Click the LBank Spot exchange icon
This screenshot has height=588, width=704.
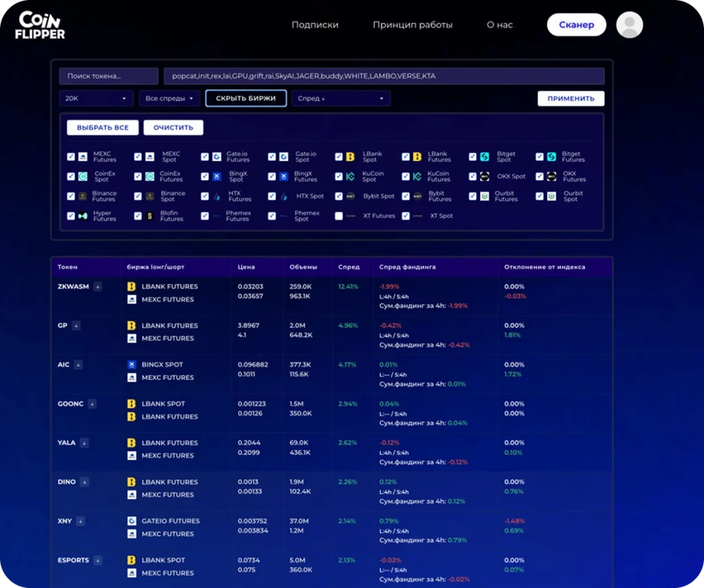350,157
